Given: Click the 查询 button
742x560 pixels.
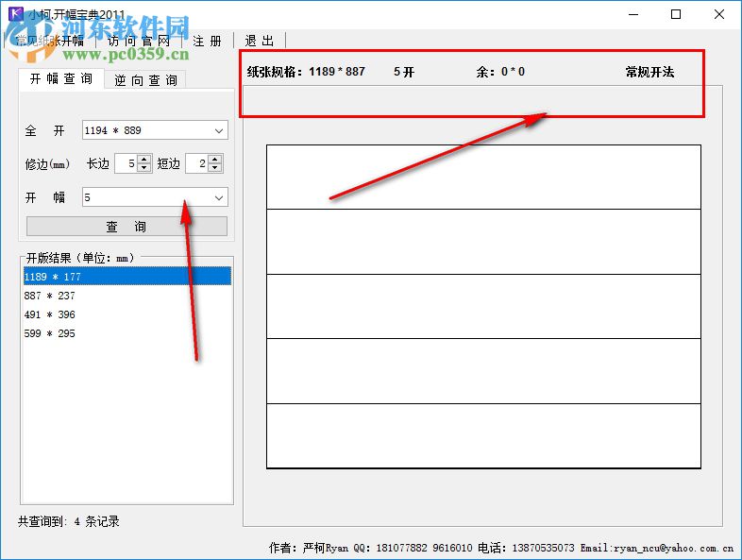Looking at the screenshot, I should [x=126, y=227].
